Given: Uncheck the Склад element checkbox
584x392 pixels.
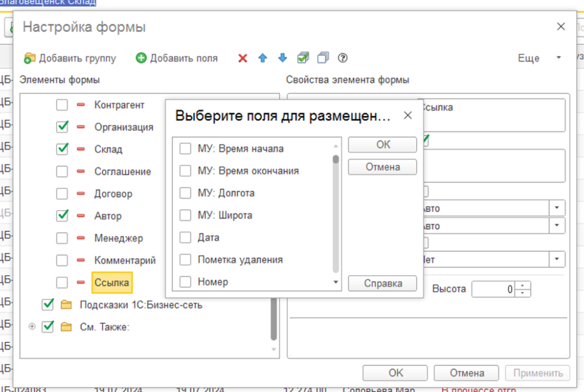Looking at the screenshot, I should coord(62,149).
